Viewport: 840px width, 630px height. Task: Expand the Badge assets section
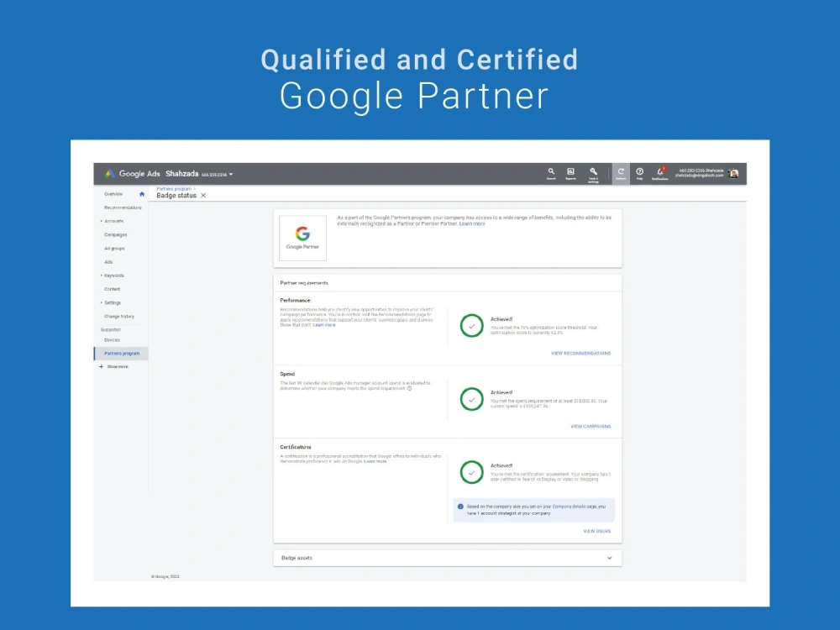coord(609,558)
